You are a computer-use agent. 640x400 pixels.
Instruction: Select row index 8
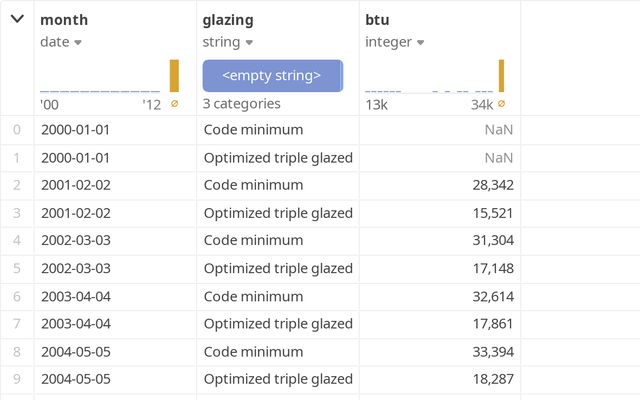(x=16, y=351)
